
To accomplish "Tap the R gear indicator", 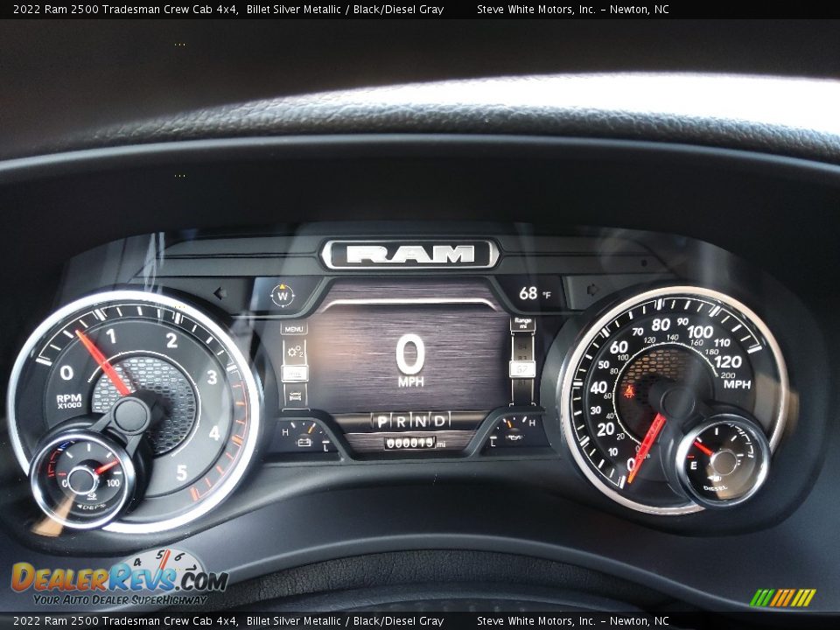I will coord(401,422).
